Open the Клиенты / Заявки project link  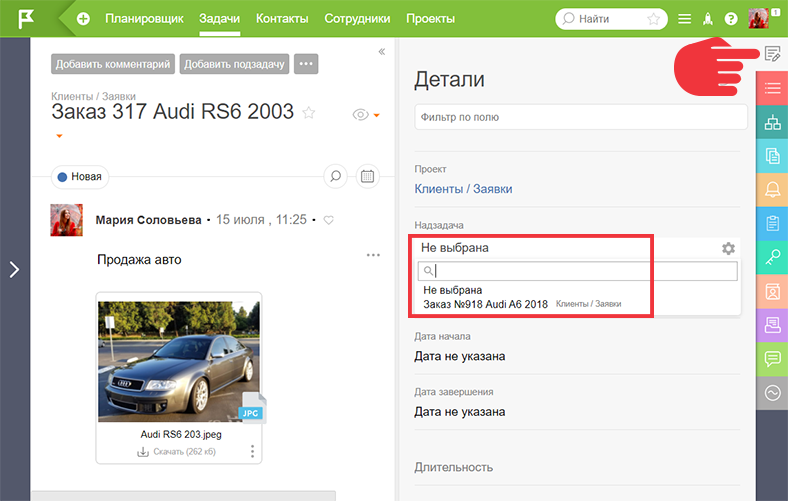pos(463,189)
